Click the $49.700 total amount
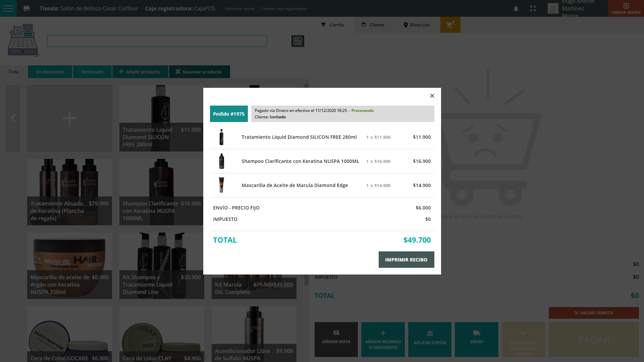The image size is (644, 362). click(417, 240)
